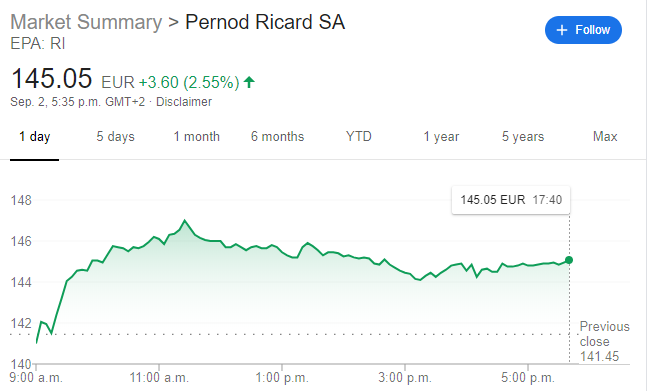This screenshot has width=649, height=391.
Task: Click the Previous close 141.45 label
Action: click(604, 341)
